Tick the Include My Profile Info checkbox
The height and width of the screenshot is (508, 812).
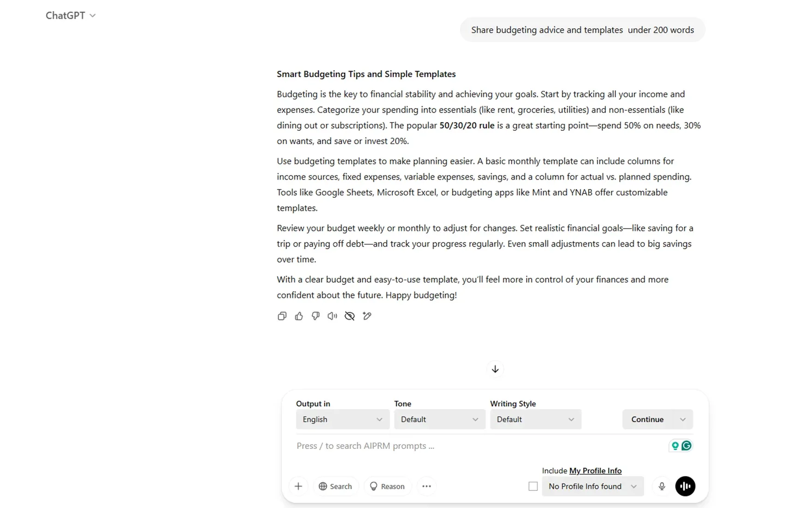[x=533, y=486]
